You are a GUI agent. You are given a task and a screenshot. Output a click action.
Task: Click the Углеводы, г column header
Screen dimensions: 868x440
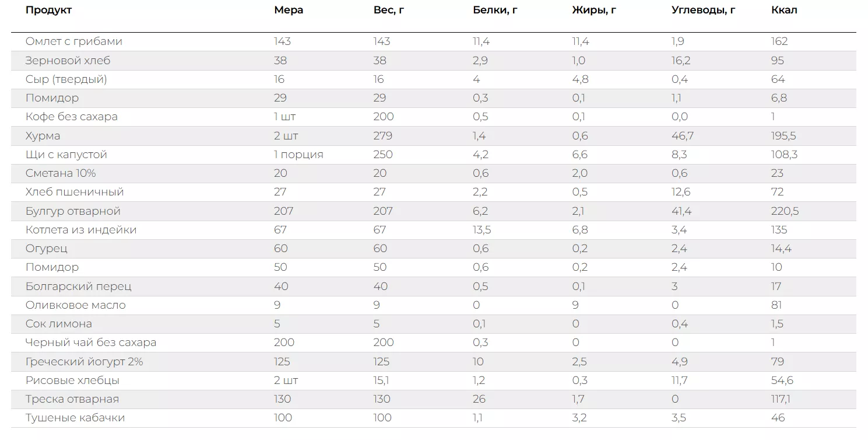[703, 10]
